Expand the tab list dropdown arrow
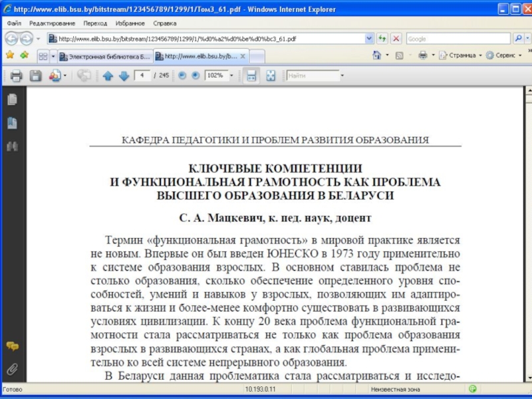 53,57
